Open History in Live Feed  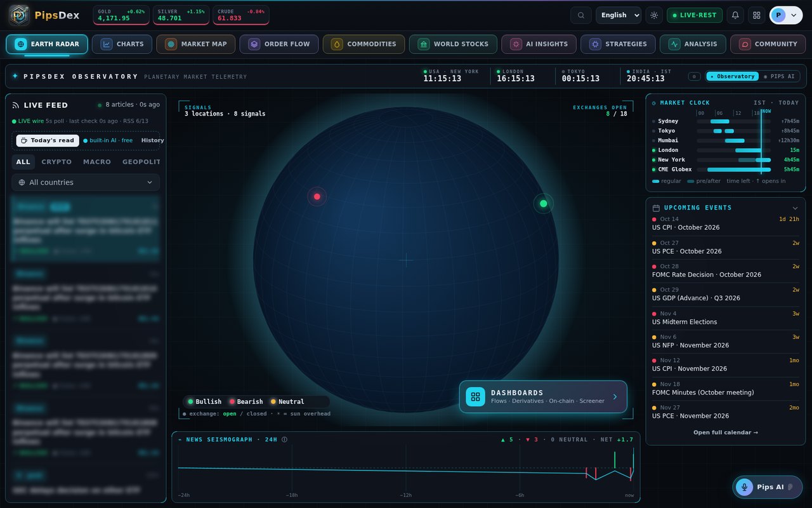click(152, 140)
